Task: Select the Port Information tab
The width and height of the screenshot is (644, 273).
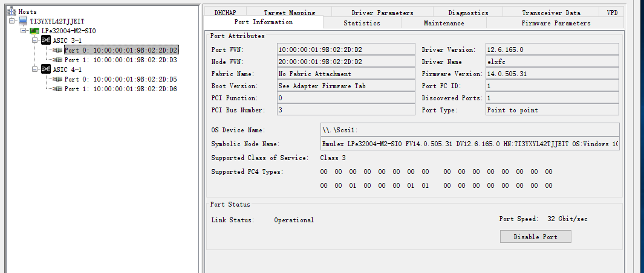Action: click(263, 22)
